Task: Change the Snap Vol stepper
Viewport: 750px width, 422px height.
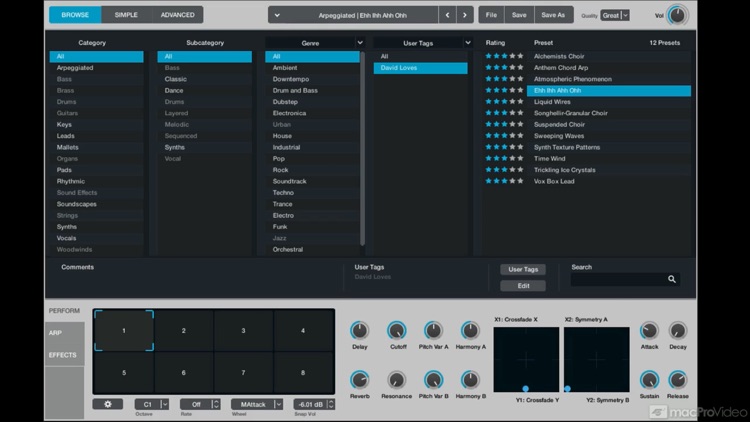Action: coord(331,404)
